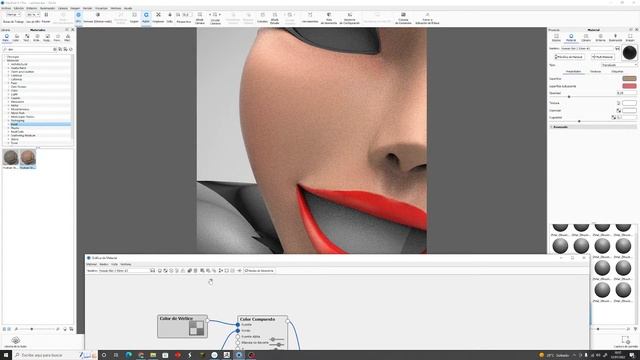
Task: Open the Estudios icon in the ribbon
Action: tap(262, 18)
